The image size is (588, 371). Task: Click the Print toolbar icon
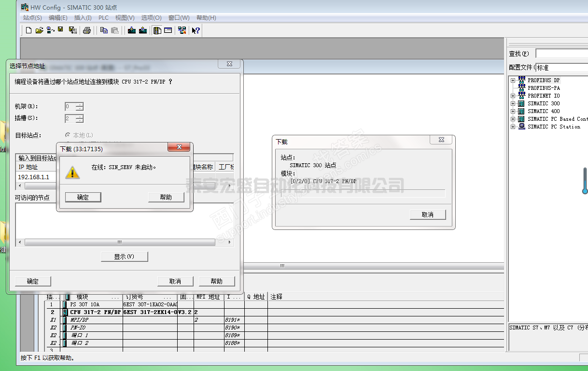click(87, 30)
